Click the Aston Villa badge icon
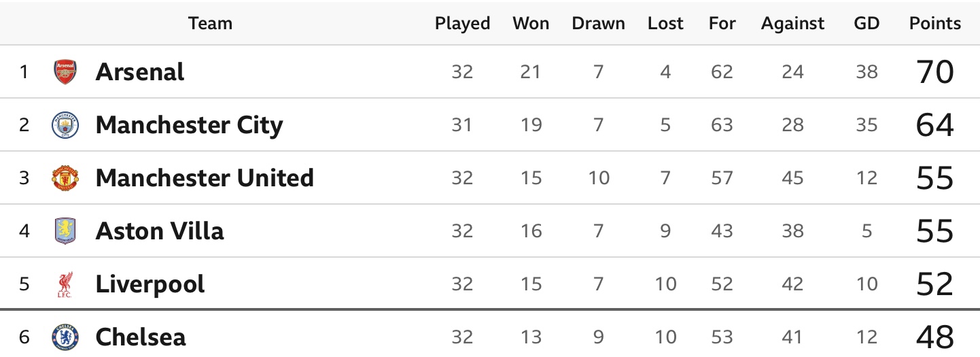Screen dimensions: 980x357 (66, 231)
